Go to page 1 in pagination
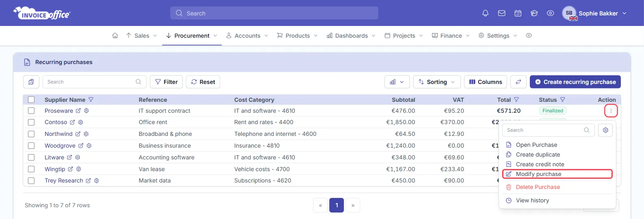 pos(337,205)
